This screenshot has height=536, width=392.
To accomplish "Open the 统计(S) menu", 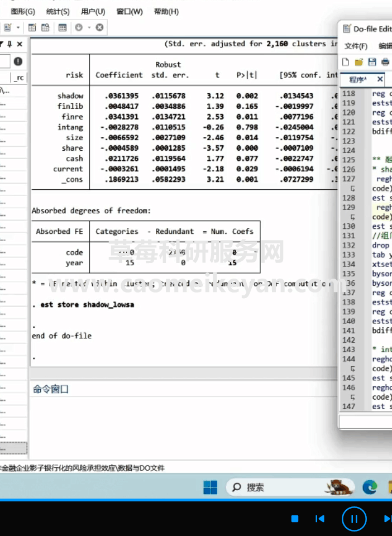I will pos(58,12).
